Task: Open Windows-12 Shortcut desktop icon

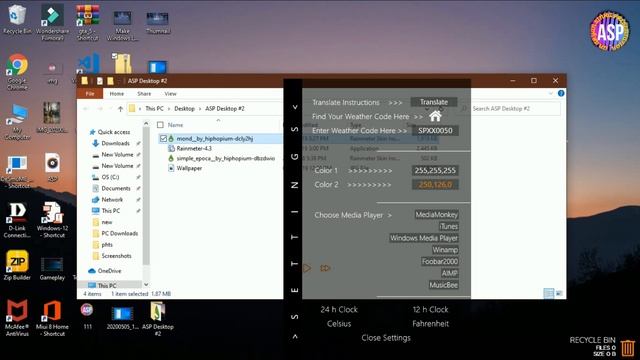Action: [52, 220]
